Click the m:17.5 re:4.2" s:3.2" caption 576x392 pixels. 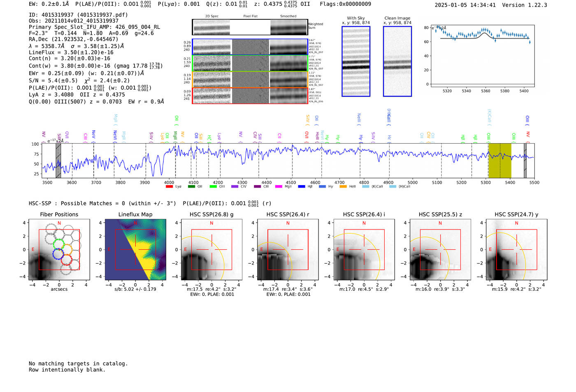(211, 289)
